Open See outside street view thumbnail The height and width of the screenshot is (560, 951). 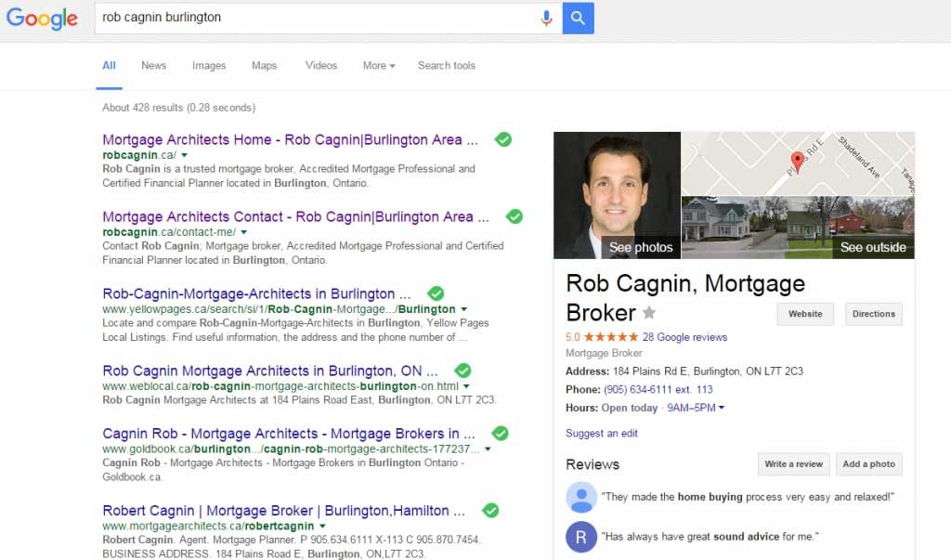pyautogui.click(x=798, y=228)
